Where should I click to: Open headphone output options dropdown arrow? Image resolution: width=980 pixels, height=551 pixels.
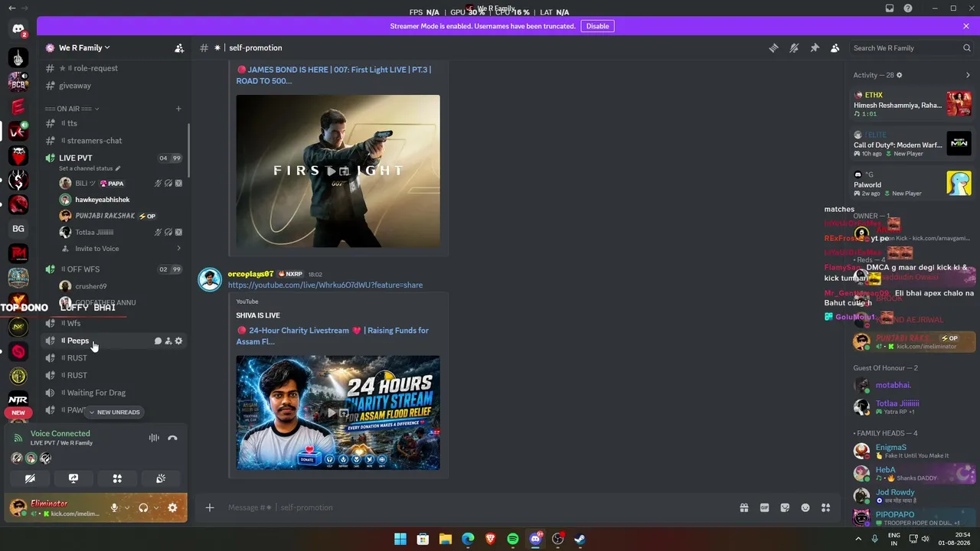tap(156, 507)
